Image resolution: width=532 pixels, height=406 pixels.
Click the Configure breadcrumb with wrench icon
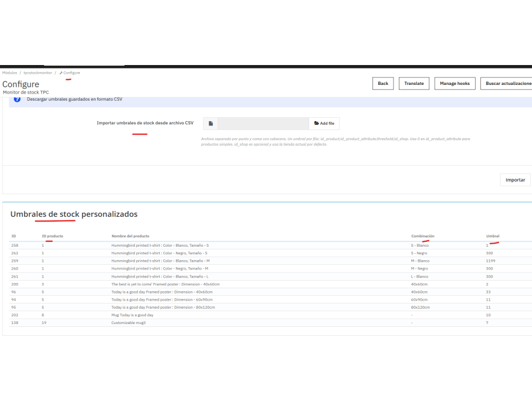click(70, 73)
